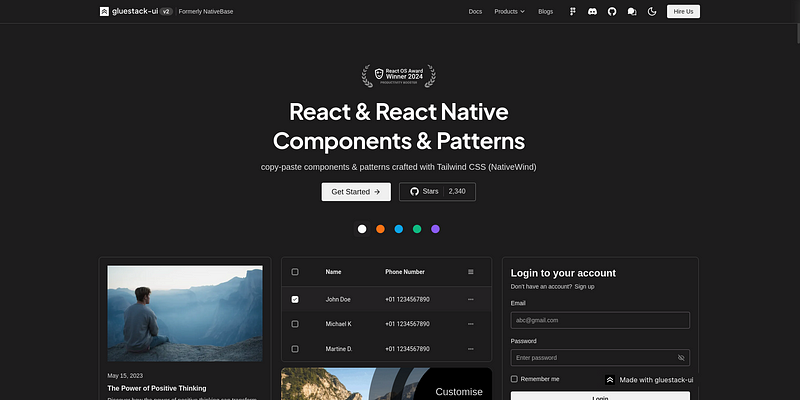800x400 pixels.
Task: Show password using the eye icon
Action: coord(681,357)
